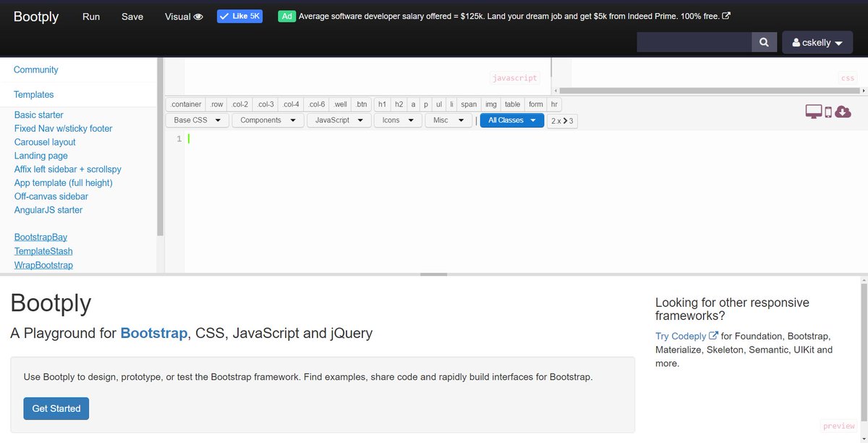
Task: Open App template (full height)
Action: coord(64,183)
